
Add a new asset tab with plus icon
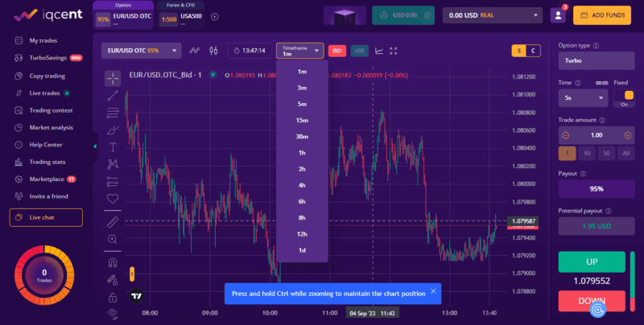(214, 17)
